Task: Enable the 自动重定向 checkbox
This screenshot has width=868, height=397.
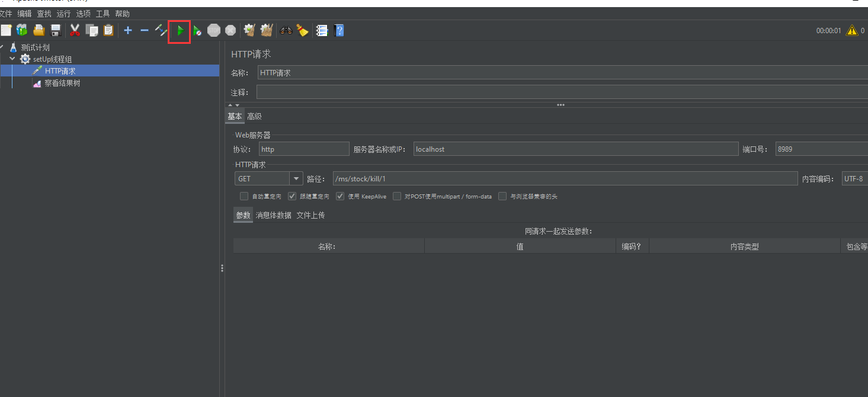Action: tap(244, 196)
